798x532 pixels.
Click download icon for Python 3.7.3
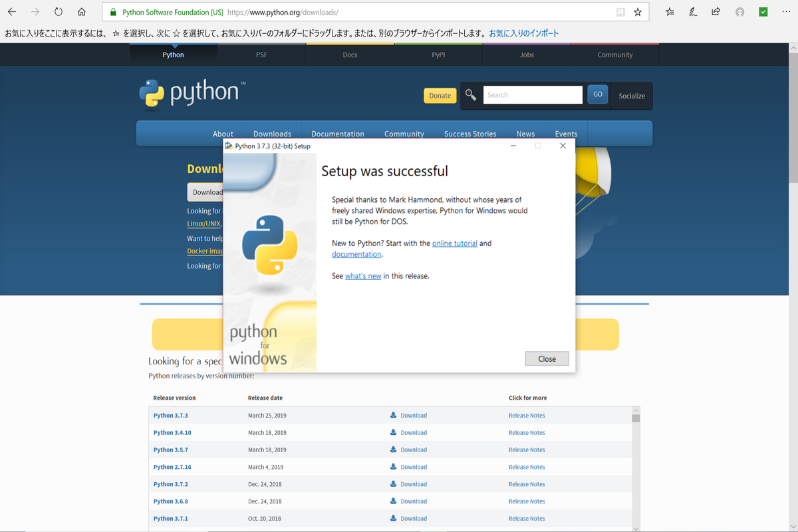click(393, 415)
